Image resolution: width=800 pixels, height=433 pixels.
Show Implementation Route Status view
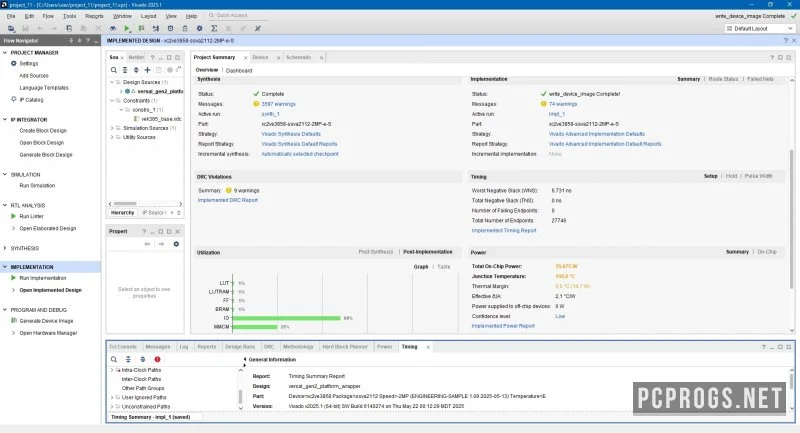(723, 79)
